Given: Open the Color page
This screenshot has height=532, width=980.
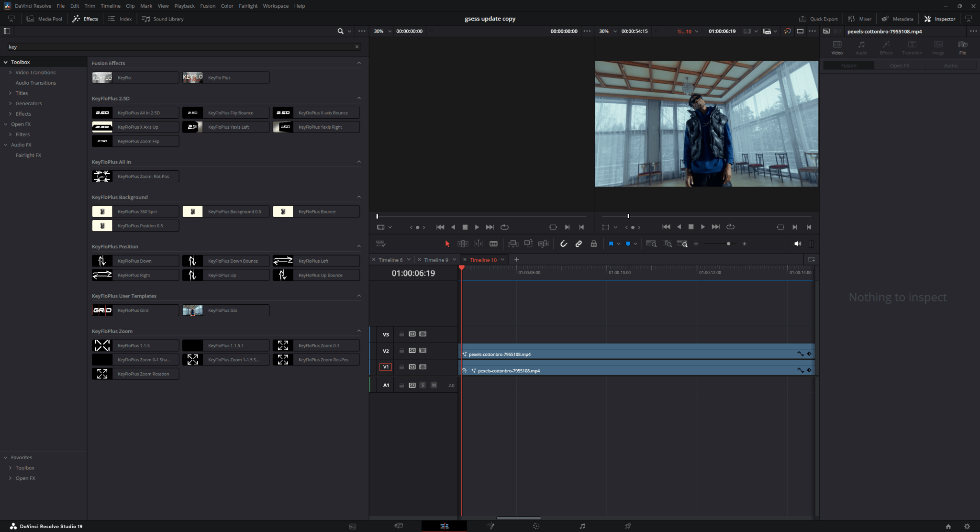Looking at the screenshot, I should (x=536, y=526).
